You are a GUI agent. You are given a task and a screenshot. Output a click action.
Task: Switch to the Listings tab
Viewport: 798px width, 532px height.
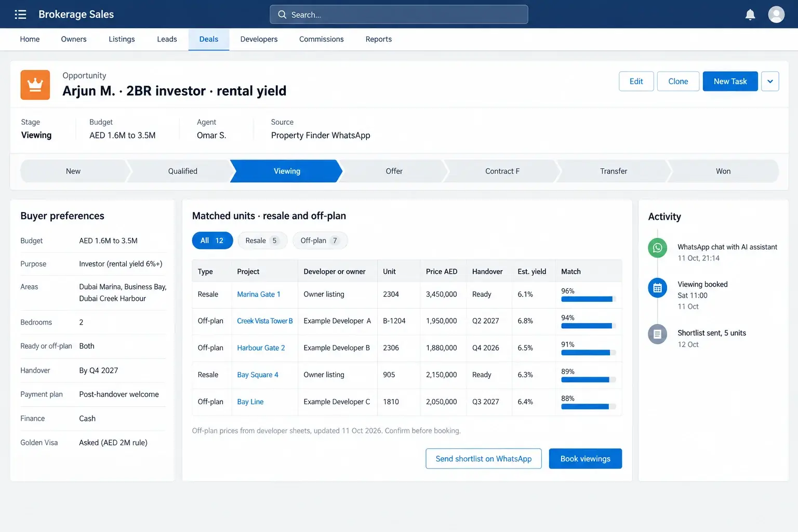pos(122,39)
